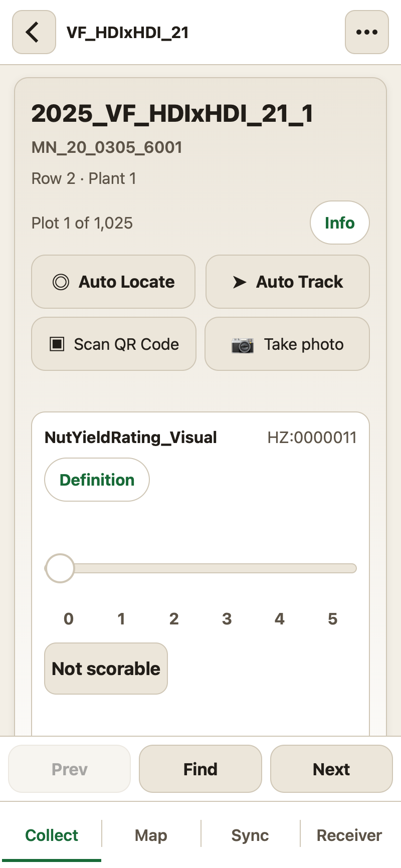
Task: Click the Row 2 · Plant 1 text
Action: click(x=84, y=178)
